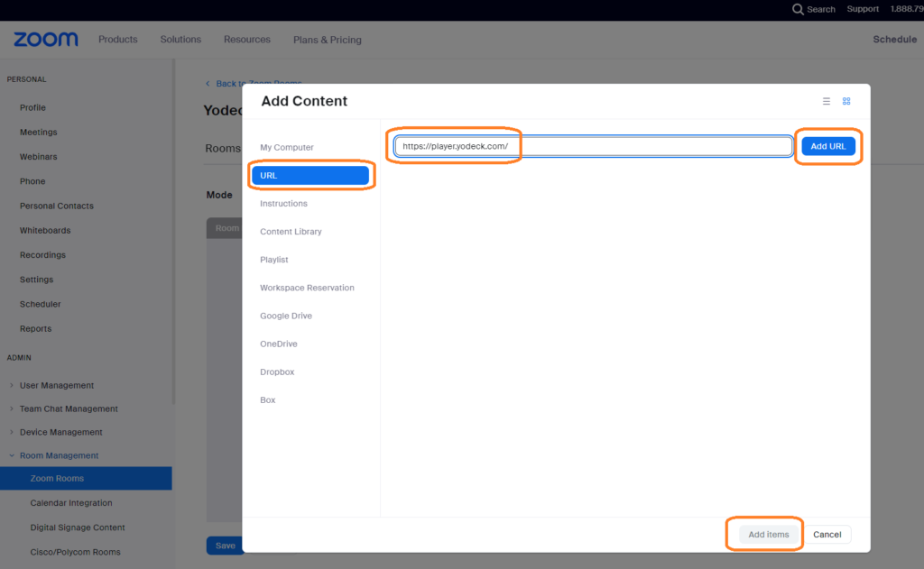This screenshot has width=924, height=569.
Task: Click the Zoom logo
Action: tap(46, 40)
